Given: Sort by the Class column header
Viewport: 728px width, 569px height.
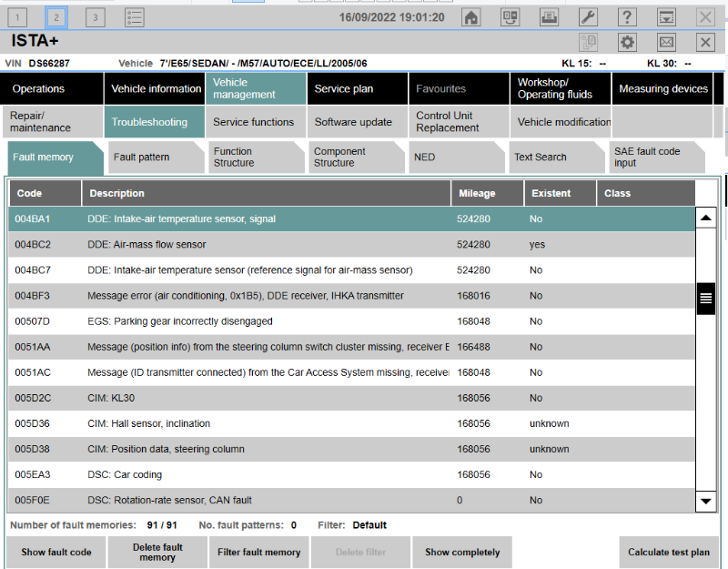Looking at the screenshot, I should point(646,193).
